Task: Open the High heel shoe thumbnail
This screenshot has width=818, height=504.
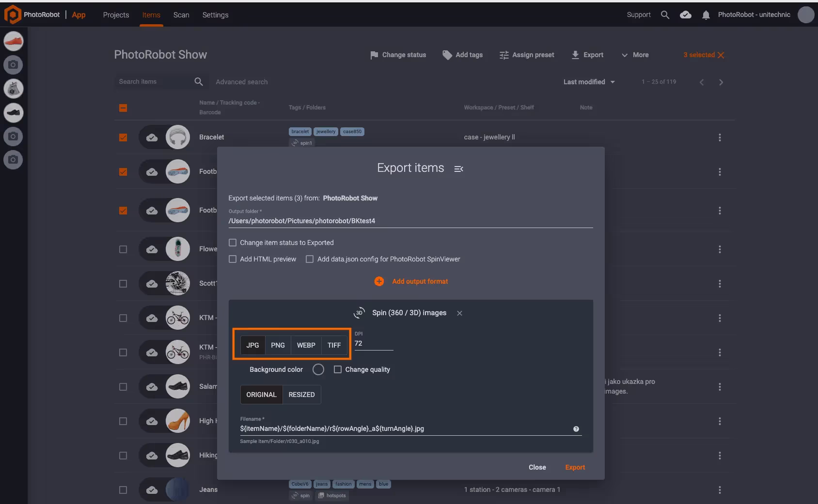Action: click(177, 421)
